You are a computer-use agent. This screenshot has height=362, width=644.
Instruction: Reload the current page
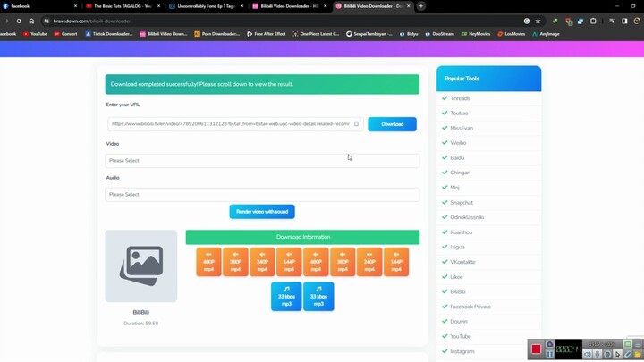[x=19, y=21]
